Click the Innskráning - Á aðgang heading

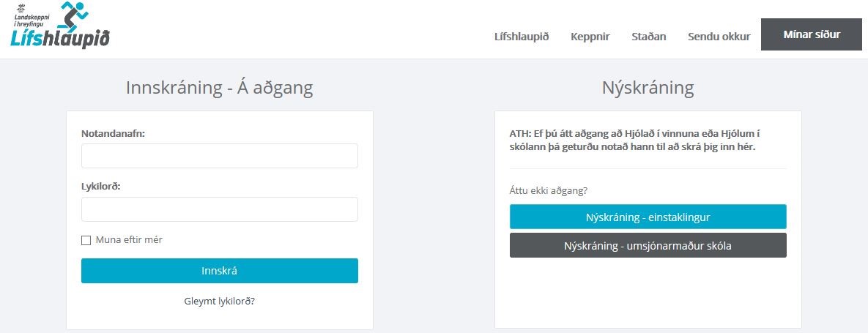pos(219,89)
